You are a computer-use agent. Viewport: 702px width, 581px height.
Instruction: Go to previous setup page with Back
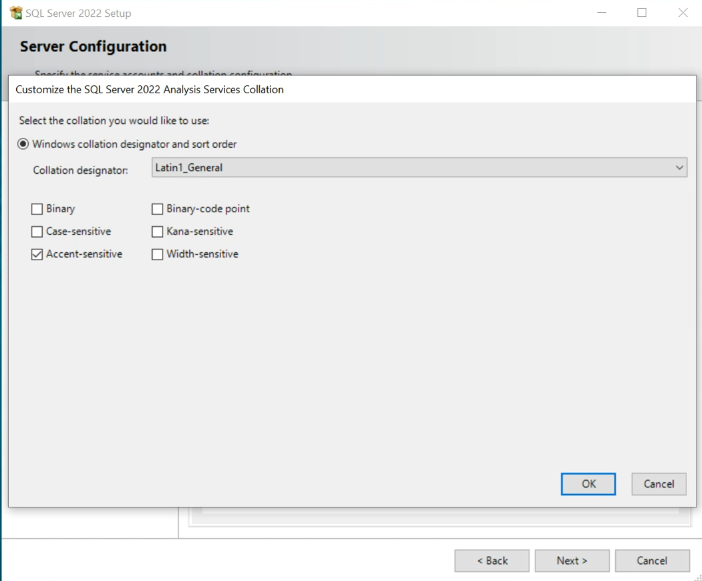point(492,561)
